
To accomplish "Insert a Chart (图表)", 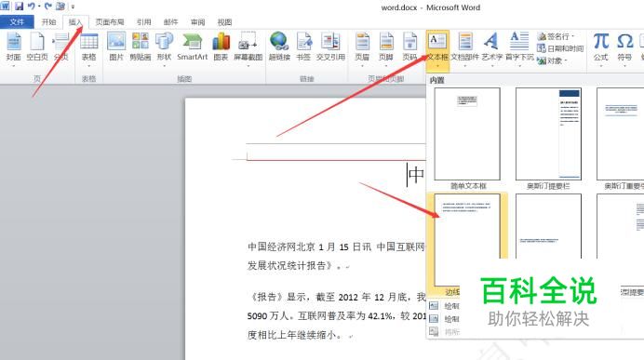I will coord(221,47).
